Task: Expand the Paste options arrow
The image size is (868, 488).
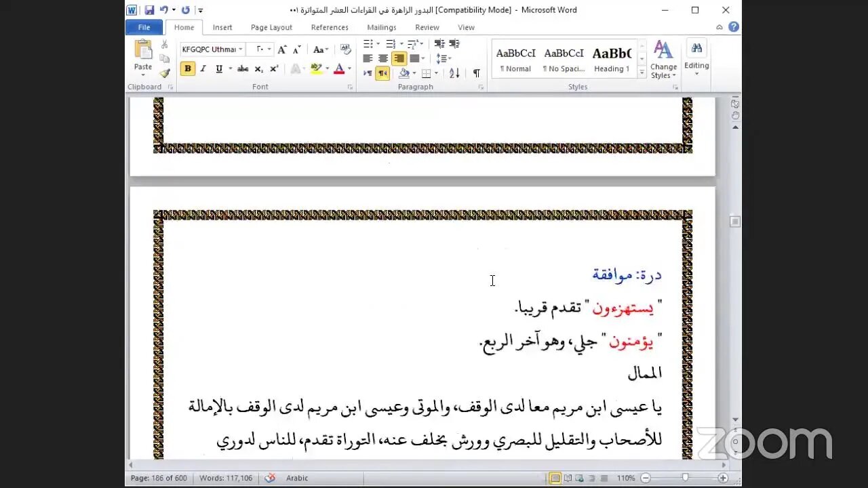Action: [x=143, y=75]
